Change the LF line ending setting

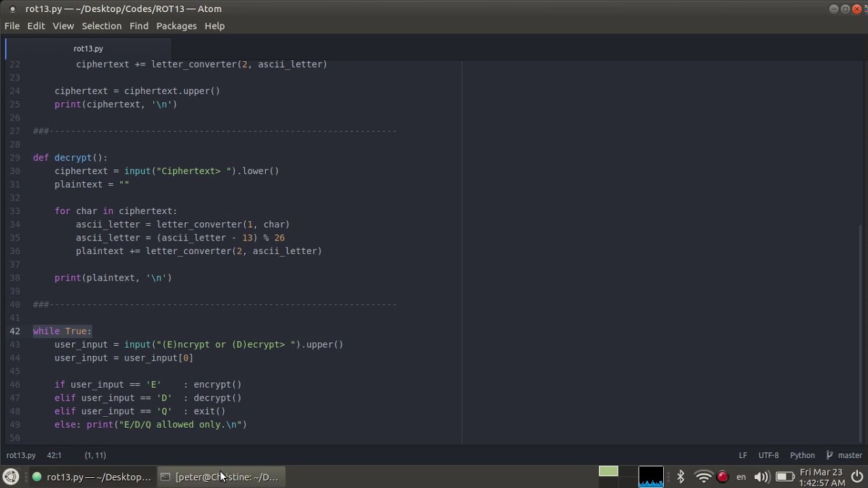pyautogui.click(x=743, y=455)
